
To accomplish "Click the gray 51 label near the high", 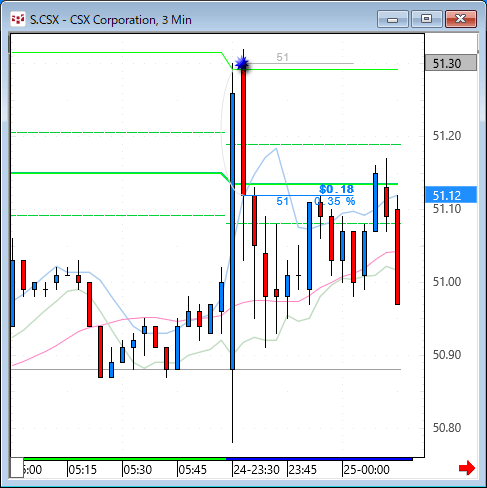I will tap(282, 57).
